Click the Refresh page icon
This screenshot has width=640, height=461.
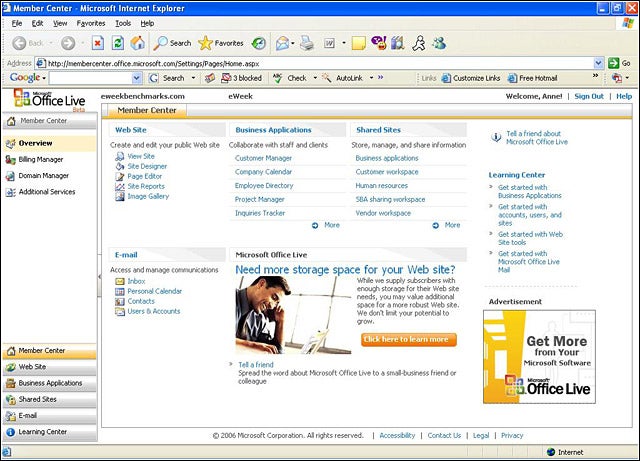pos(118,43)
